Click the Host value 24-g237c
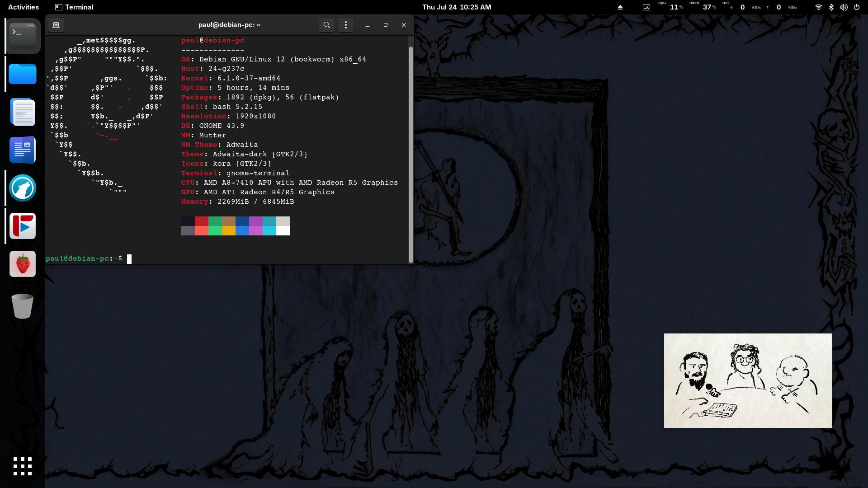This screenshot has height=488, width=868. [x=226, y=69]
